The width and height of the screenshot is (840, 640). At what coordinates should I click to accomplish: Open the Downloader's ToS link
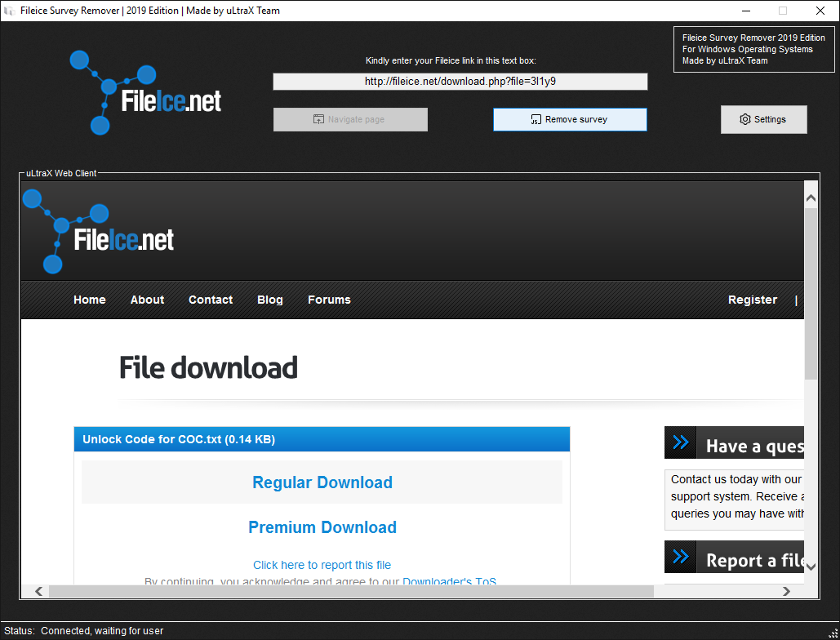click(449, 581)
